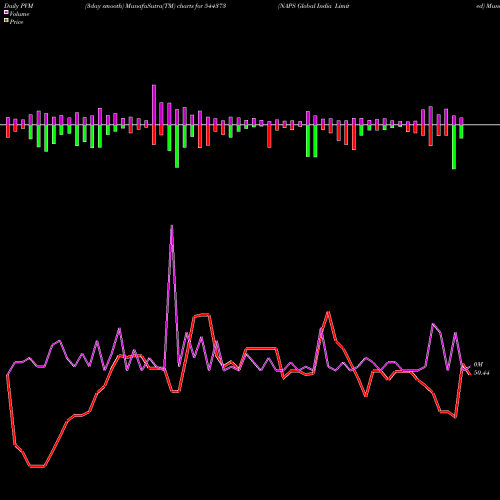Click the Daily PVM title text
This screenshot has width=500, height=500.
pos(18,6)
